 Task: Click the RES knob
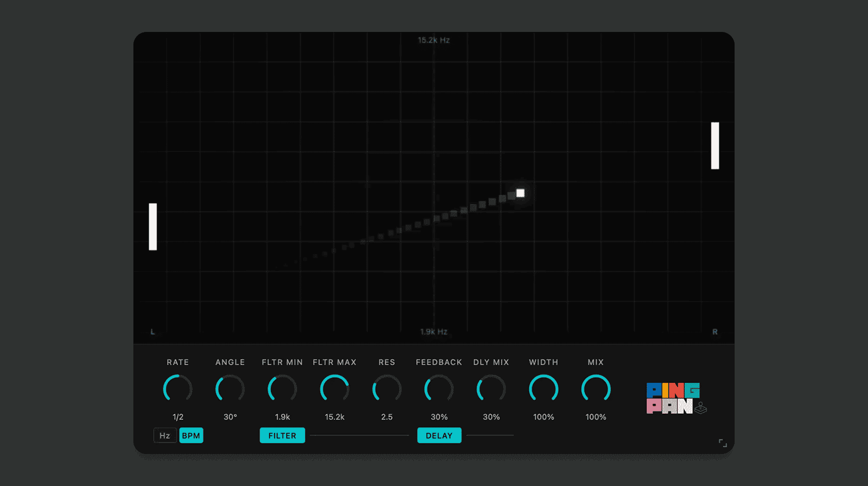click(387, 389)
